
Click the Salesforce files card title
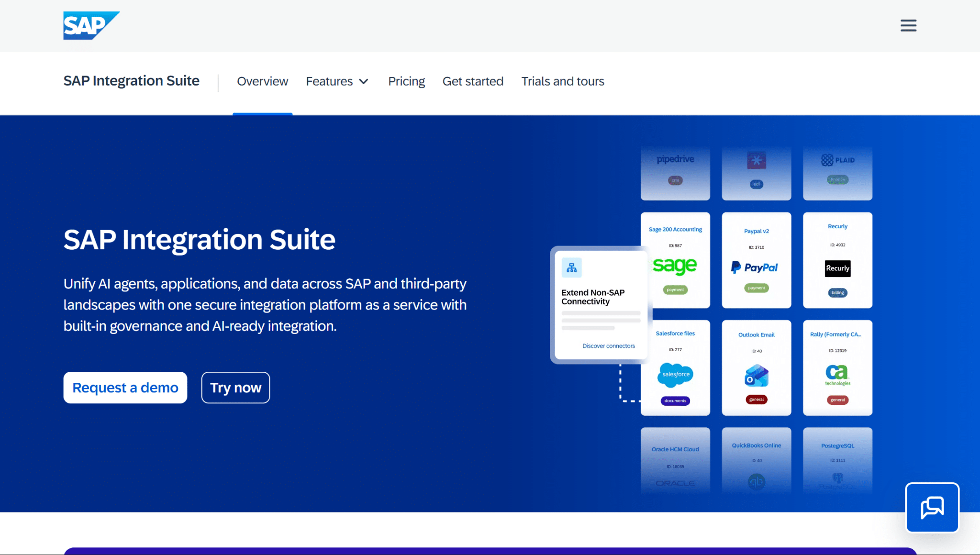point(675,333)
